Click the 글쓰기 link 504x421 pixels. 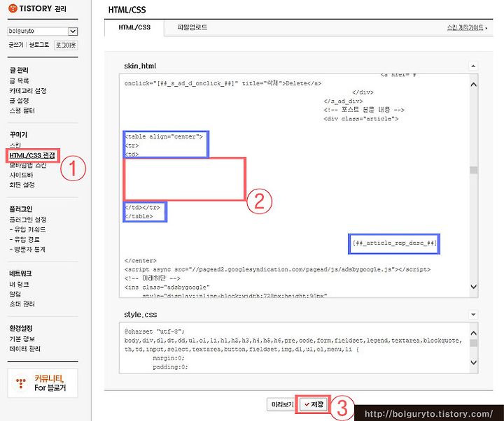[x=15, y=45]
